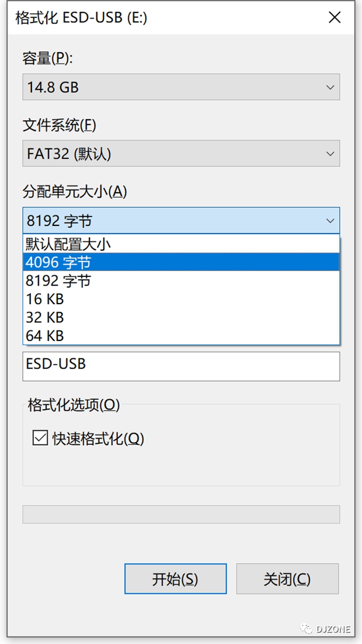Click the 关闭(C) button
This screenshot has height=644, width=362.
click(x=287, y=579)
